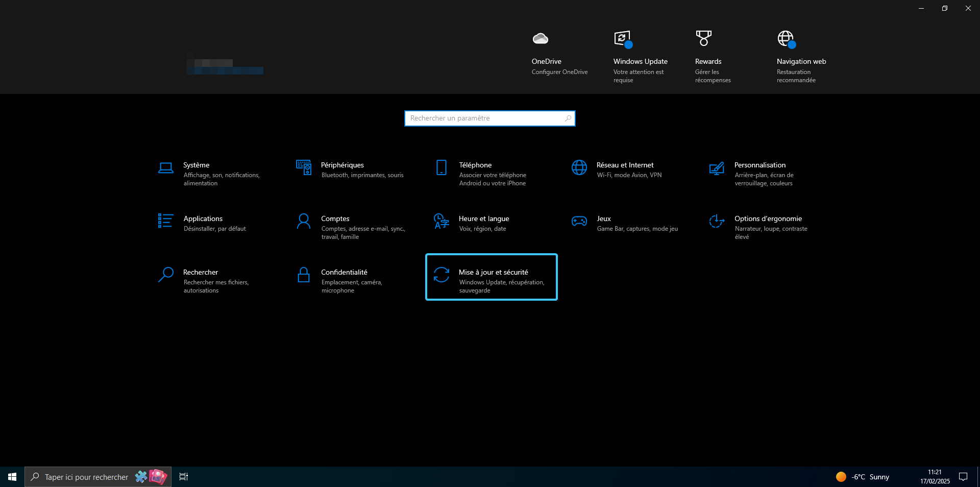The image size is (980, 487).
Task: Click 'Game Bar, captures, mode jeu' description
Action: point(638,229)
